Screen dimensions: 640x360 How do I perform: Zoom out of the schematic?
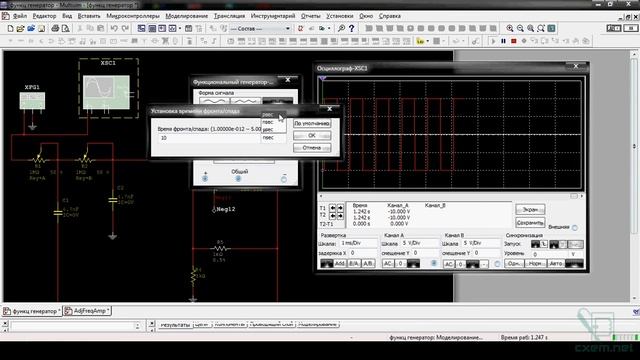[x=520, y=29]
